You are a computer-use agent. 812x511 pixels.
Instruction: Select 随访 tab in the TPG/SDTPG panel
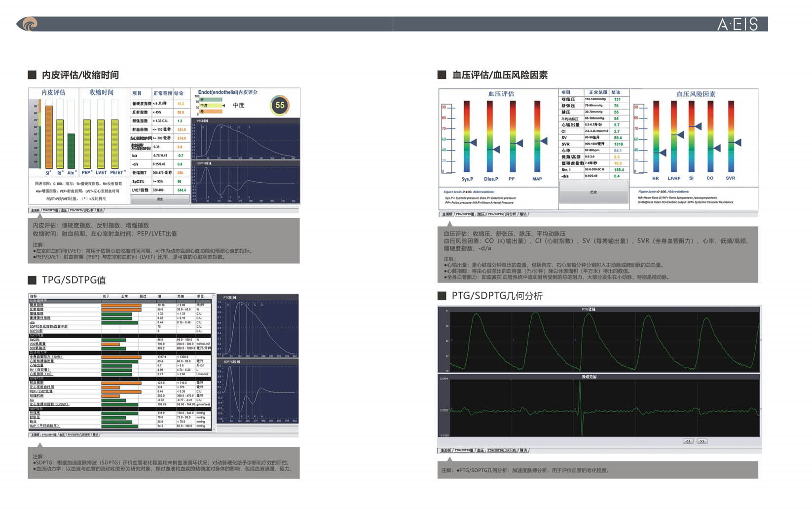point(96,435)
